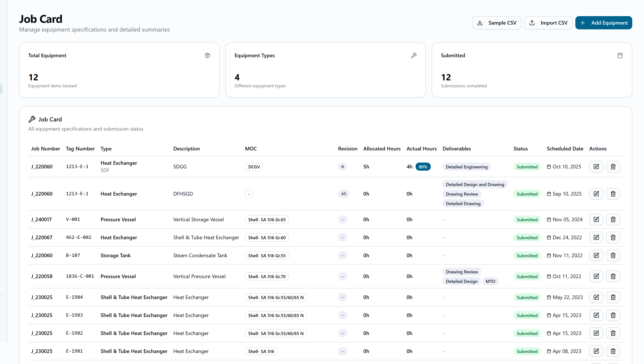Select the Detailed Engineering deliverable tag
The height and width of the screenshot is (364, 644).
(466, 167)
